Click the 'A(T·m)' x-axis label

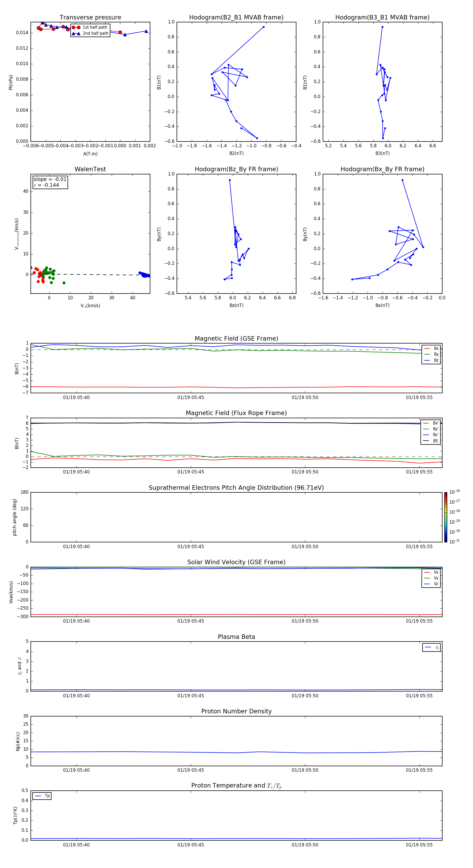click(90, 154)
